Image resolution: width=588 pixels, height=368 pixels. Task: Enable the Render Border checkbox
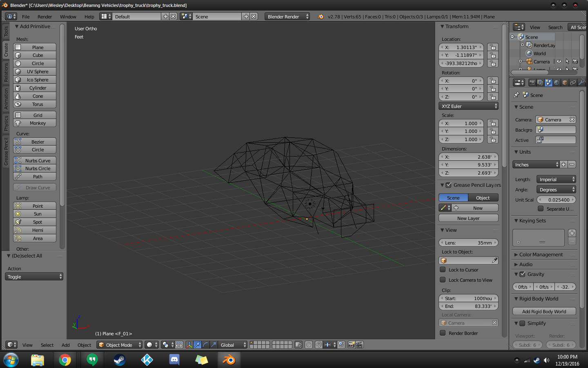click(x=443, y=333)
